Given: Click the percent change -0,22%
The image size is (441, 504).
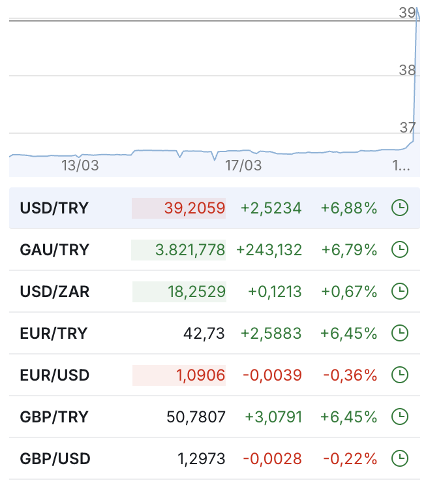Looking at the screenshot, I should pos(350,459).
